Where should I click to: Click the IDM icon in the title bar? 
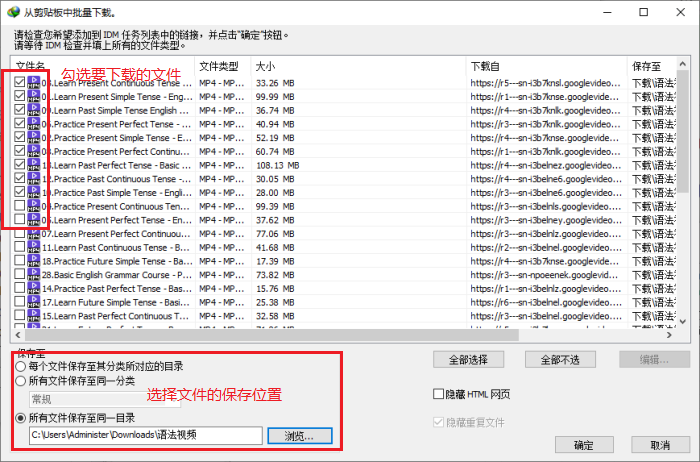point(13,12)
